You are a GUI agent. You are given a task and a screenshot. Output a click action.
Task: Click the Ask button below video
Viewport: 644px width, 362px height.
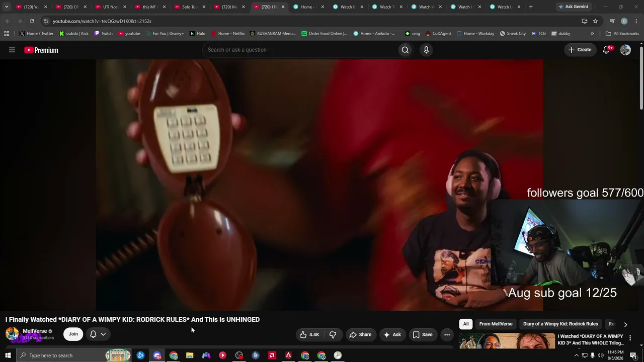coord(392,334)
